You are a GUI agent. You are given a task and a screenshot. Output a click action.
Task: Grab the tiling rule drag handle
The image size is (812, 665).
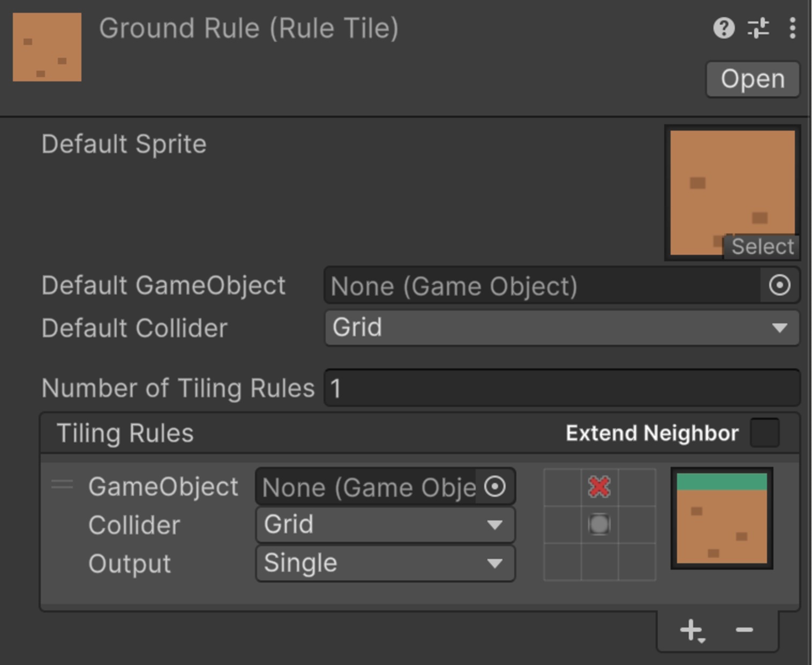(62, 485)
